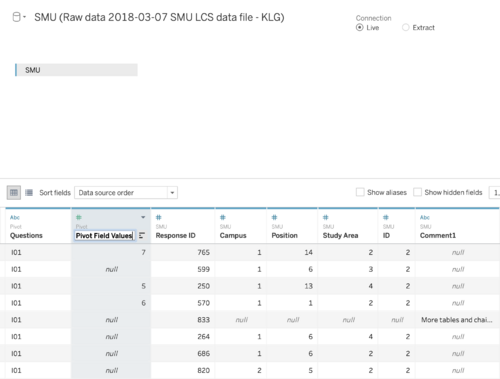
Task: Open the data source database icon menu
Action: pyautogui.click(x=16, y=17)
